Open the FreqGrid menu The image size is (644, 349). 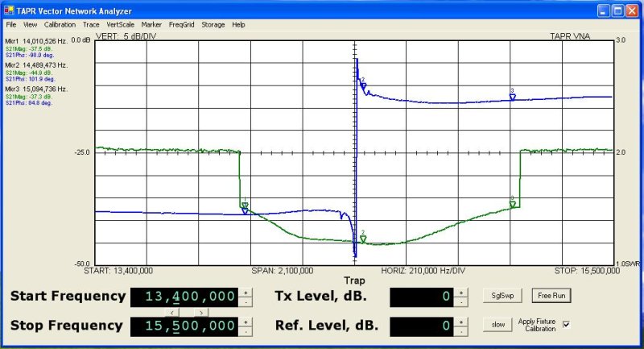(x=182, y=25)
